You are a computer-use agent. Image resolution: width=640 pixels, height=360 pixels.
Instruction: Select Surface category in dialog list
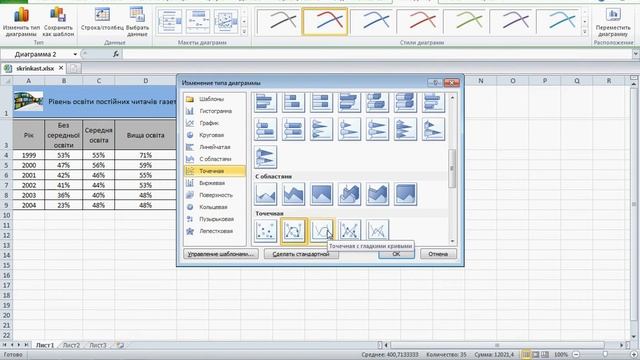click(215, 195)
